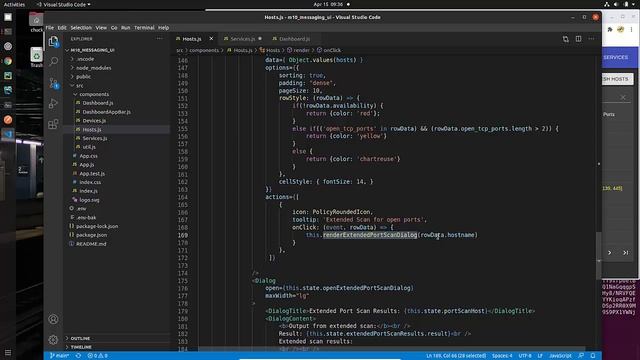Switch to the Services.js editor tab
This screenshot has height=360, width=640.
243,39
